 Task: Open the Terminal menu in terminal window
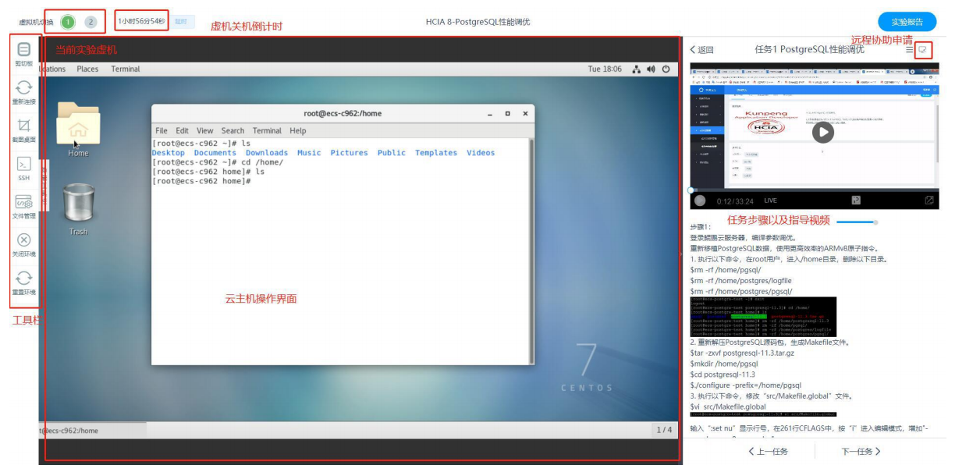coord(267,130)
